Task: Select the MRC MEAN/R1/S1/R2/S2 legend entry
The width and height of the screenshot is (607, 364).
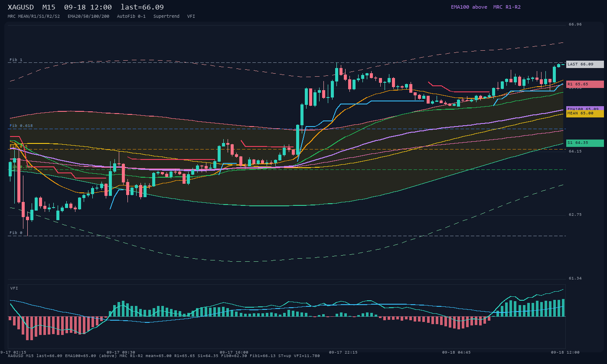Action: tap(34, 16)
